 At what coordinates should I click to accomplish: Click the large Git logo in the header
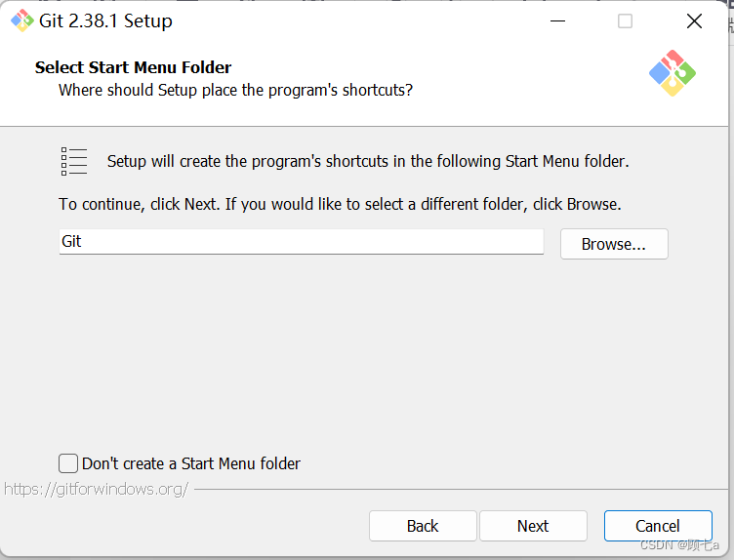point(673,73)
